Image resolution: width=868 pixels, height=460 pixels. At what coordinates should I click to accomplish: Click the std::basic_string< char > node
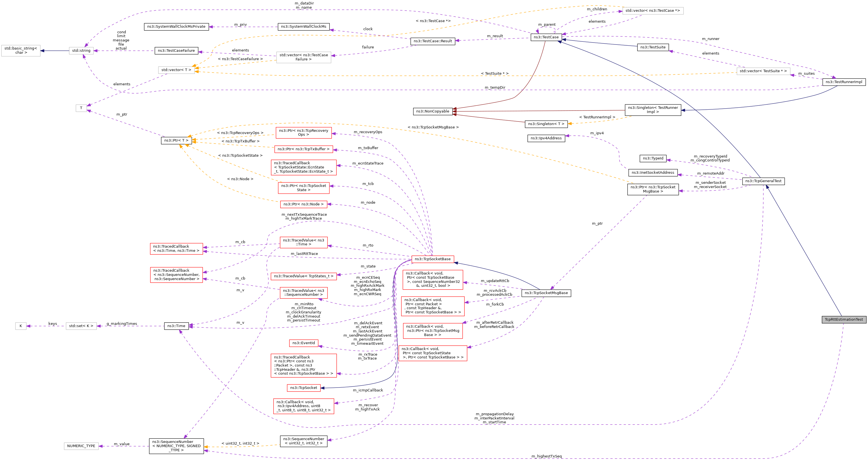pos(20,51)
